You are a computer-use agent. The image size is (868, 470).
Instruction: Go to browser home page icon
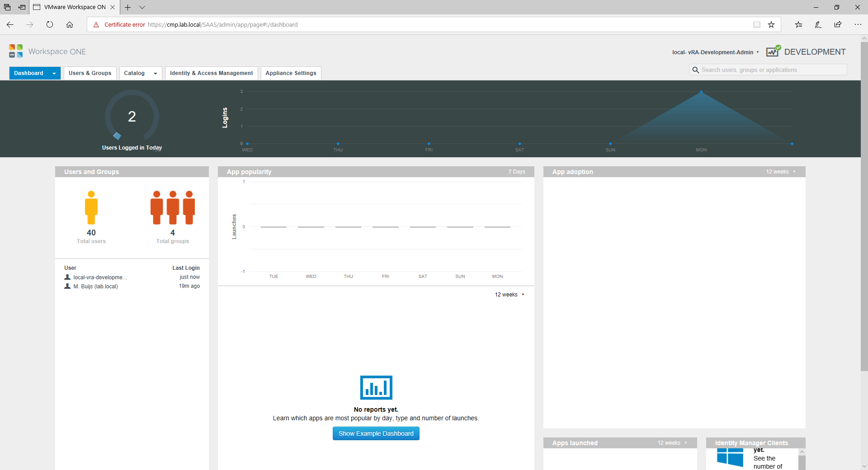pyautogui.click(x=70, y=25)
